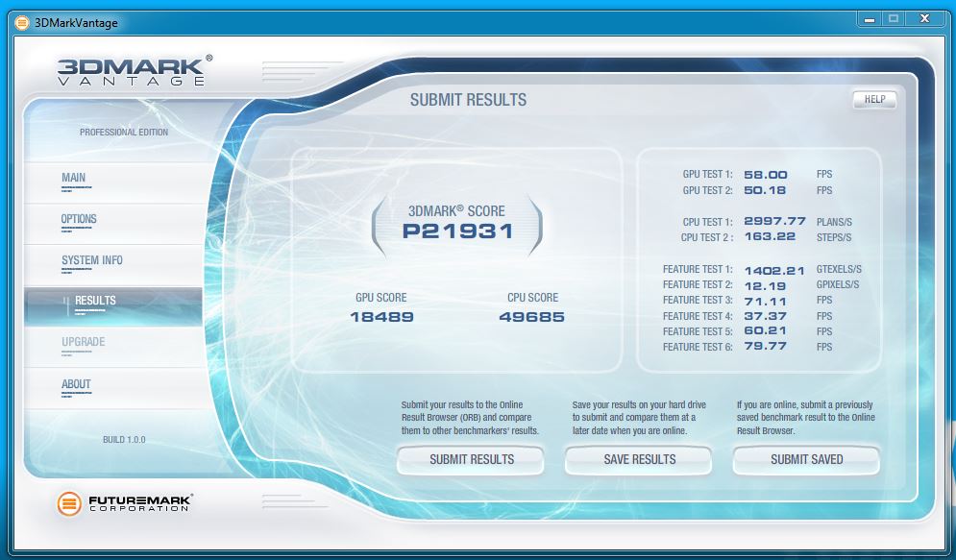
Task: Click the save to hard drive description text
Action: (x=639, y=418)
